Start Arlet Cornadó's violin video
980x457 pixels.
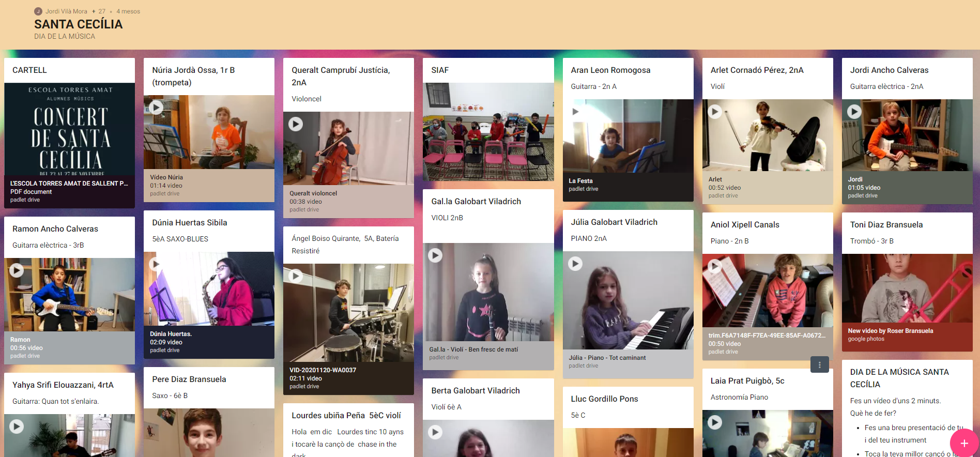[x=715, y=111]
